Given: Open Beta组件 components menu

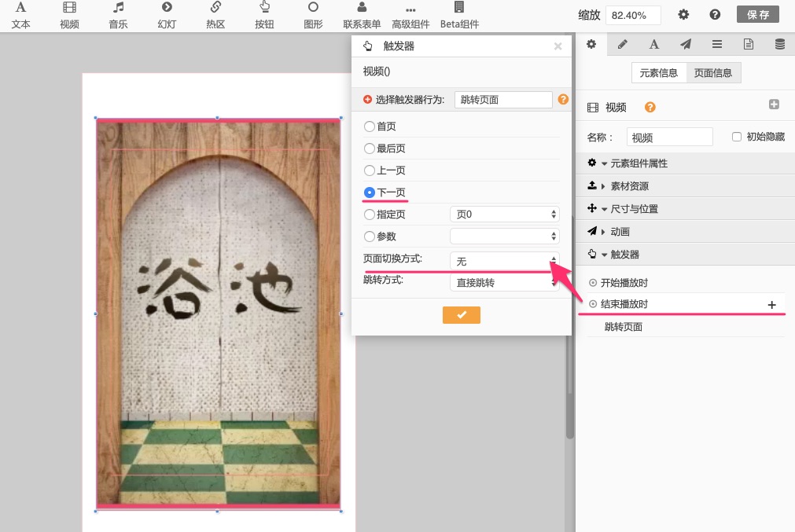Looking at the screenshot, I should click(459, 15).
